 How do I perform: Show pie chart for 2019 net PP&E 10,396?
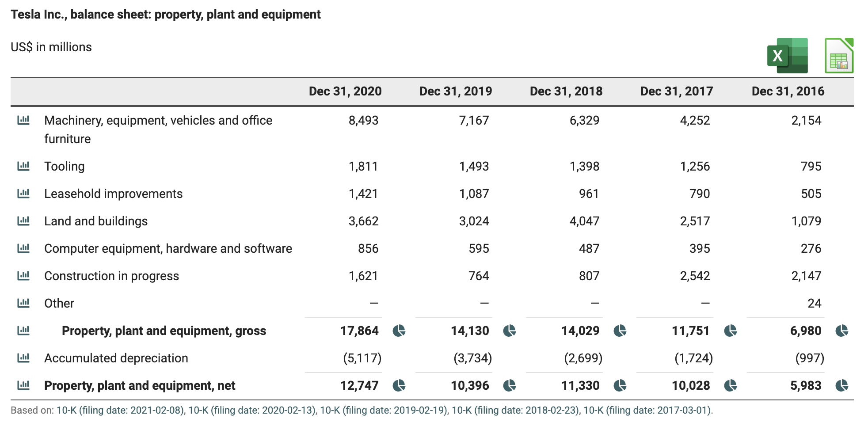coord(510,385)
